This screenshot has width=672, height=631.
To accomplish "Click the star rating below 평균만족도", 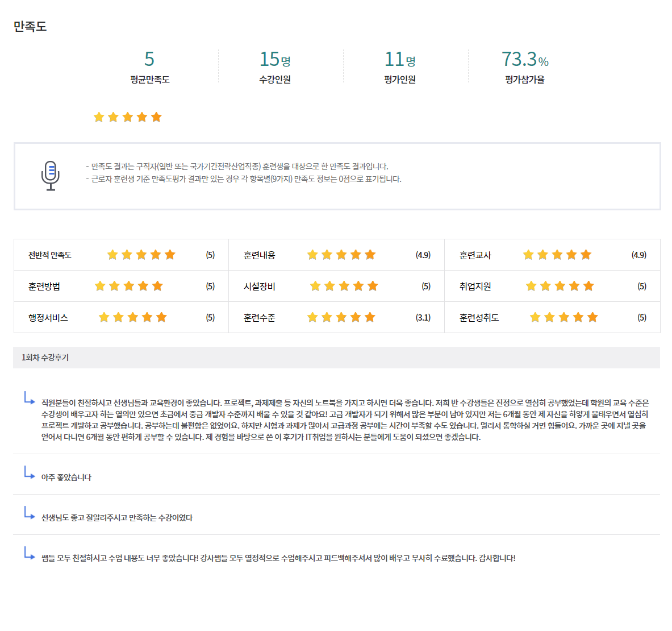I will click(127, 117).
